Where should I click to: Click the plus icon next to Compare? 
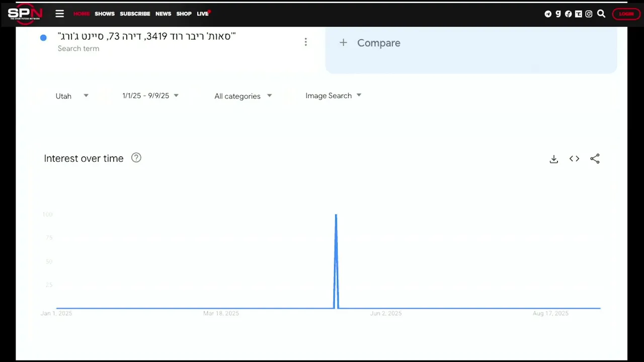tap(343, 43)
